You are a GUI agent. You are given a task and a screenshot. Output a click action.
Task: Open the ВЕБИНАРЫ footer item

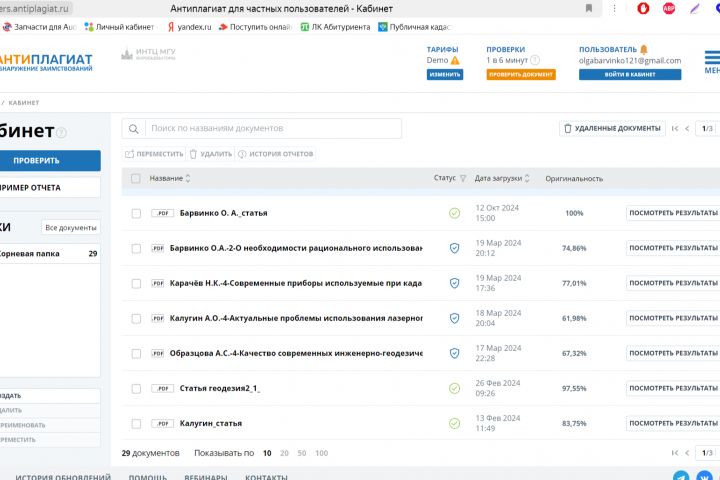[206, 477]
